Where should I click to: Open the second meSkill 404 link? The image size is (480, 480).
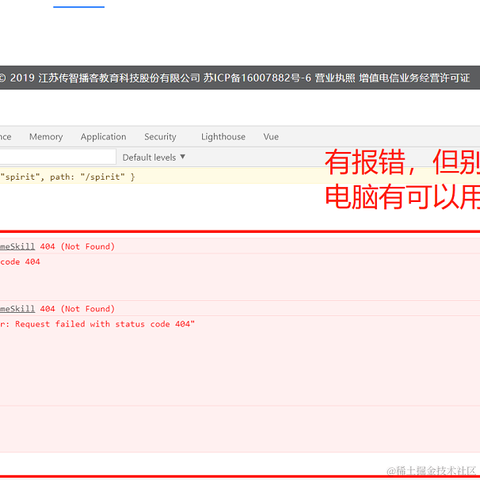coord(17,309)
